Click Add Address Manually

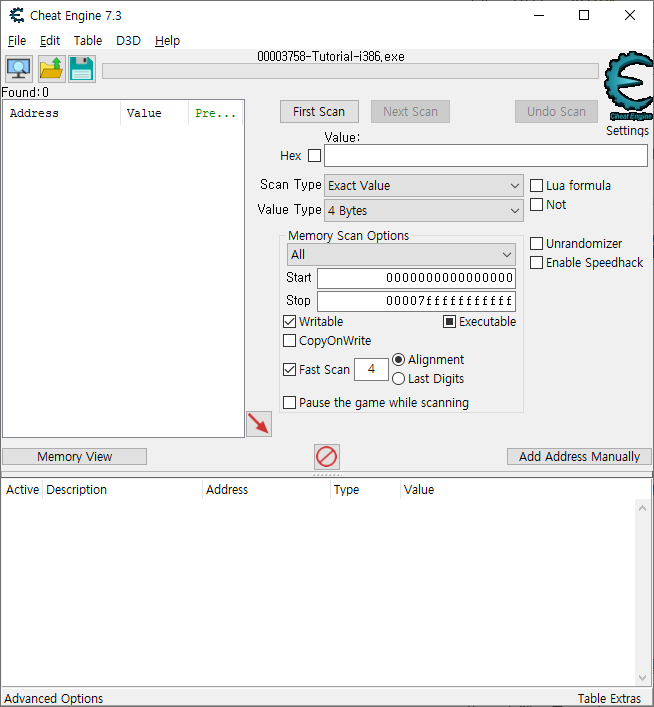pyautogui.click(x=579, y=456)
